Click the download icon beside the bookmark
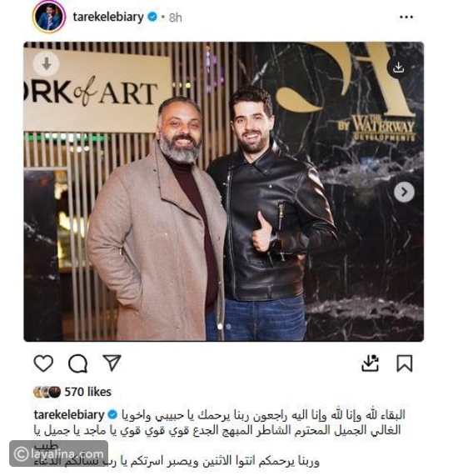Screen dimensions: 458x476 tap(370, 363)
